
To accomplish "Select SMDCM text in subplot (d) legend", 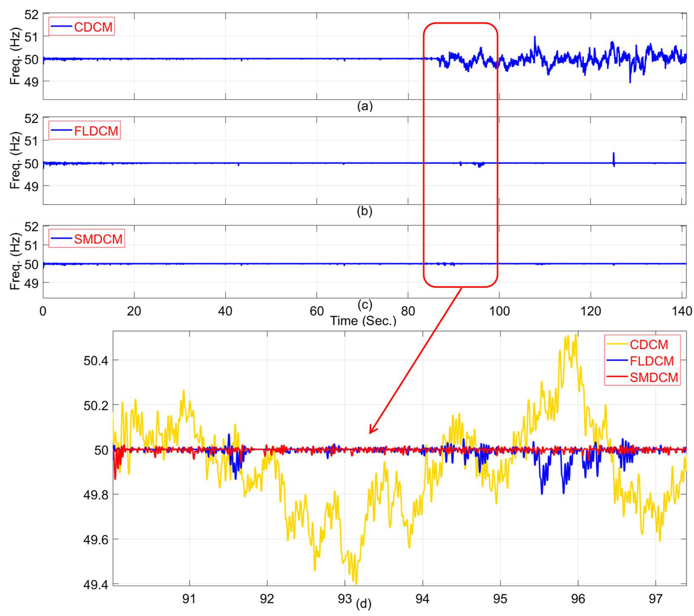I will point(654,377).
